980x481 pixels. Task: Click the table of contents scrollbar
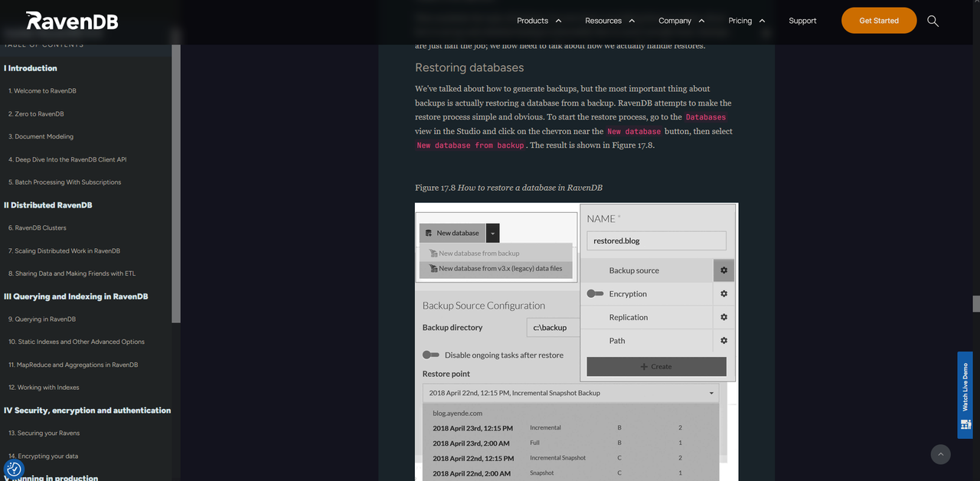click(x=176, y=184)
